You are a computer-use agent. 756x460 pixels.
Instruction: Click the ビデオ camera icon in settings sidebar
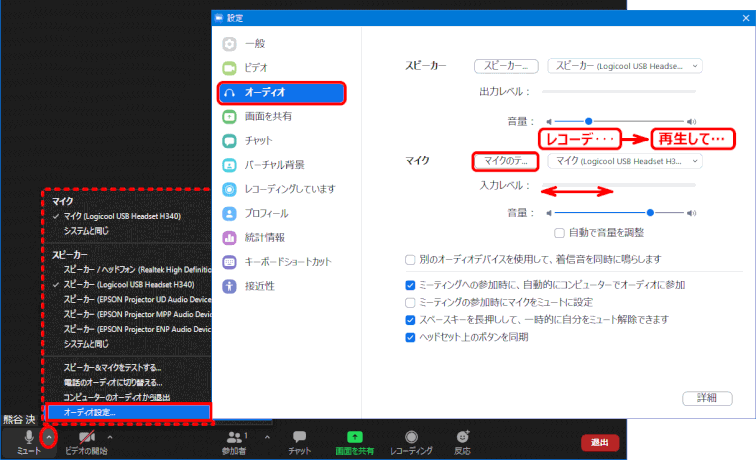pyautogui.click(x=230, y=68)
